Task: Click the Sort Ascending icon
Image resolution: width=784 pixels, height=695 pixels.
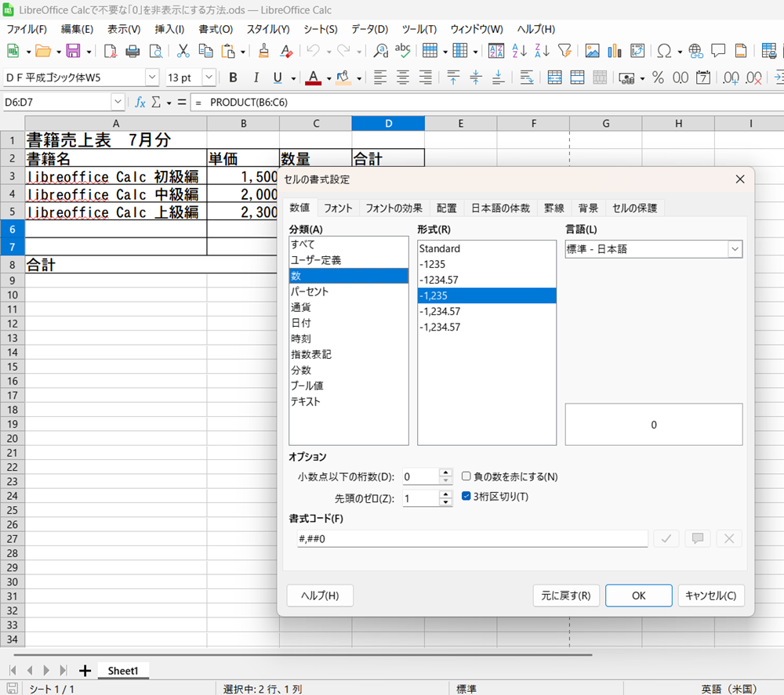Action: (x=520, y=51)
